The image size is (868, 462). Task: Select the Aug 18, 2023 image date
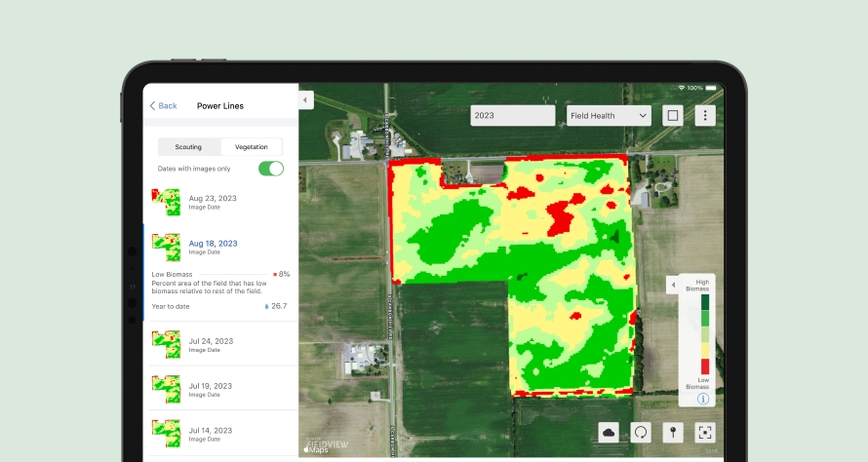(x=214, y=244)
